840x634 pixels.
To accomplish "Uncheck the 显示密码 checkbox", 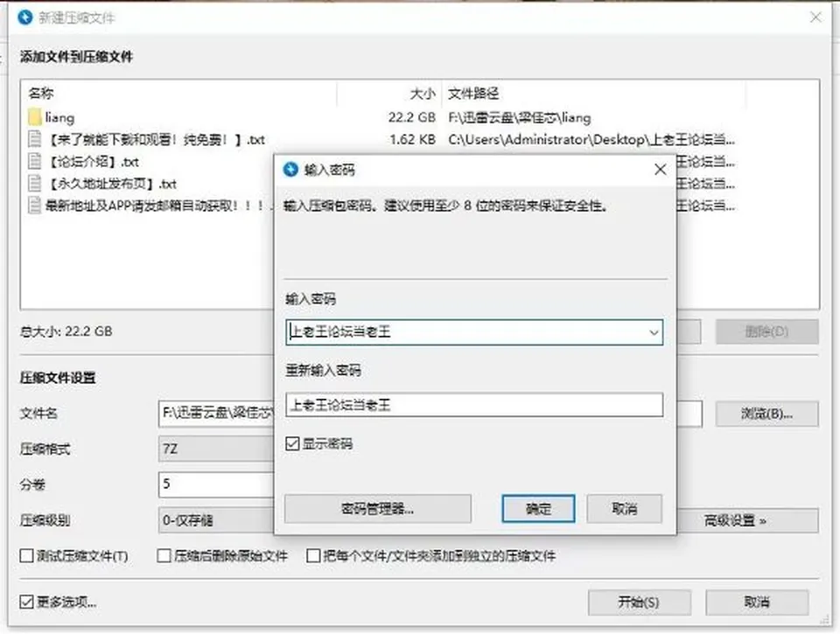I will click(x=292, y=444).
